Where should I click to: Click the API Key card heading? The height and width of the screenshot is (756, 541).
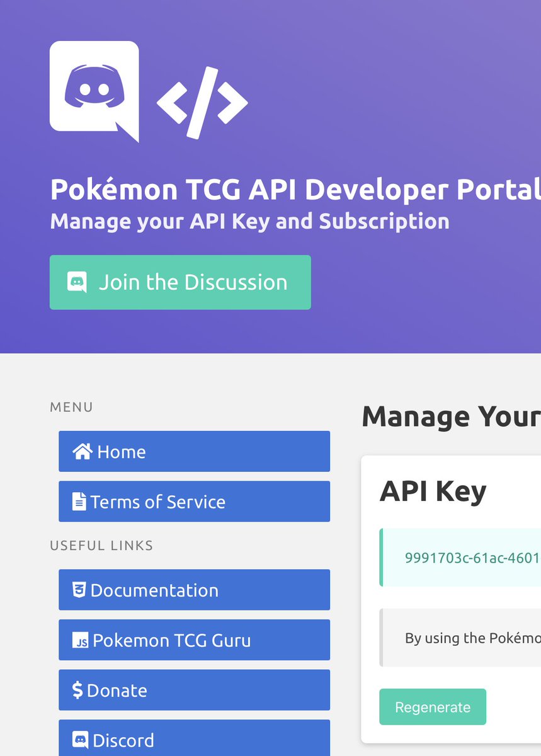click(x=433, y=491)
